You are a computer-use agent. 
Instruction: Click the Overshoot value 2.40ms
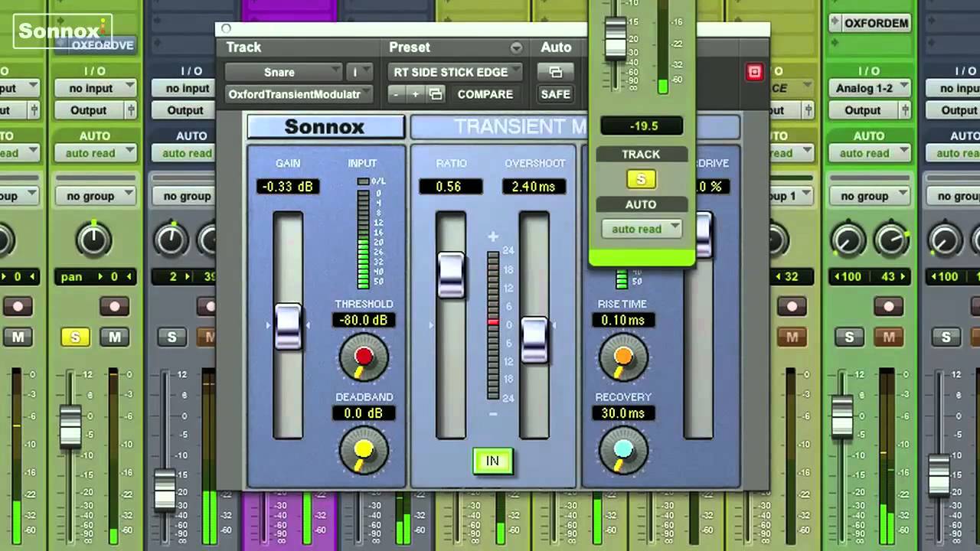pos(534,186)
